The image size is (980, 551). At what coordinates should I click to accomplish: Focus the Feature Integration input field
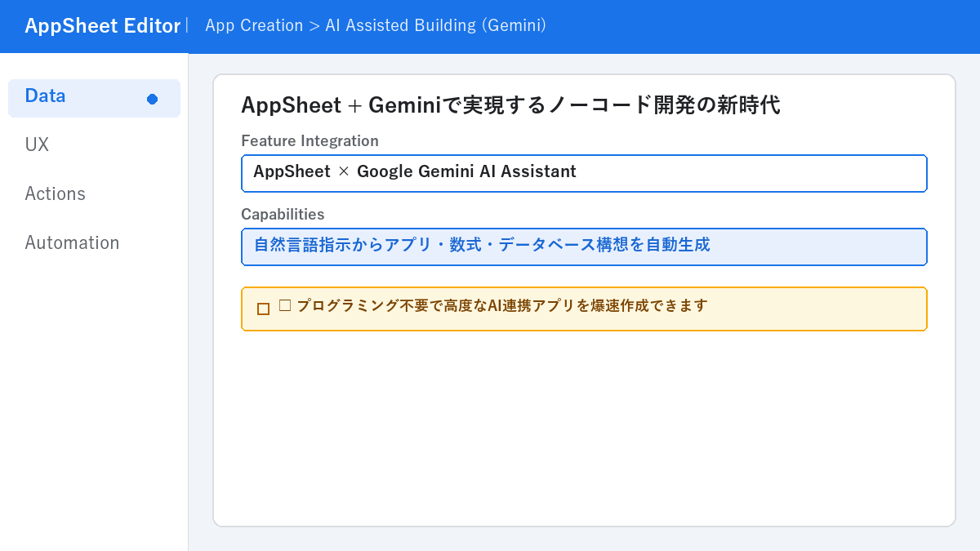(584, 173)
